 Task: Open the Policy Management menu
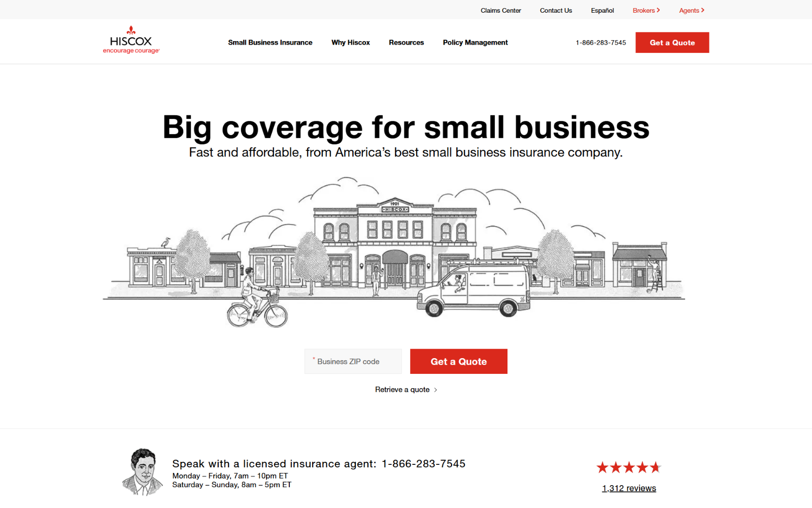pos(475,43)
